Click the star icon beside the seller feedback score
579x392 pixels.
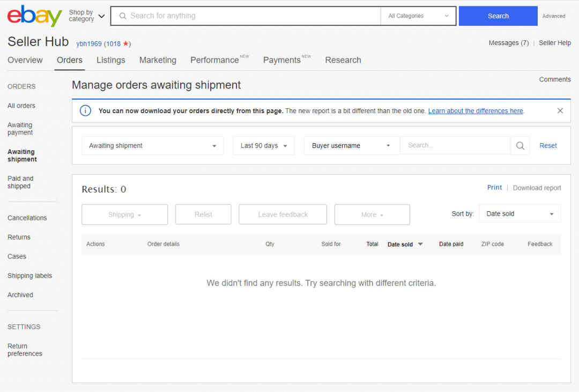pyautogui.click(x=126, y=43)
